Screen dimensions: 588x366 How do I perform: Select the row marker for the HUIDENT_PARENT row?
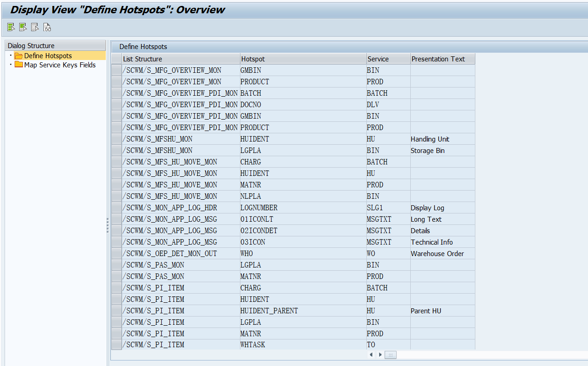tap(116, 311)
